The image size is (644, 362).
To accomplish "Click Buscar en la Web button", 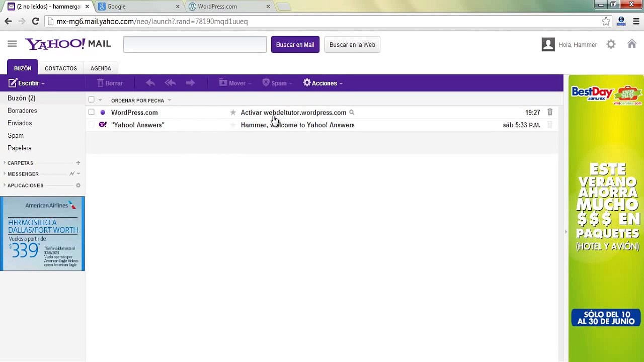I will [x=352, y=45].
